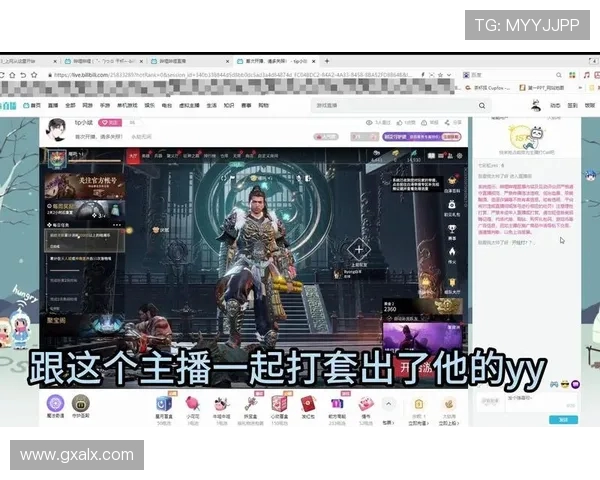
Task: Click the browser search magnifier icon
Action: (x=559, y=75)
